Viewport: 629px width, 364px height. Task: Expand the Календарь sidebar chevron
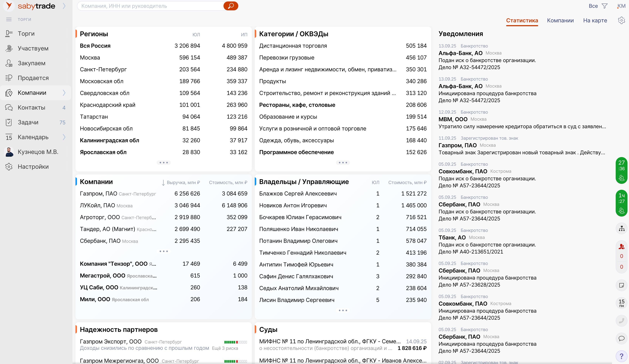click(64, 137)
